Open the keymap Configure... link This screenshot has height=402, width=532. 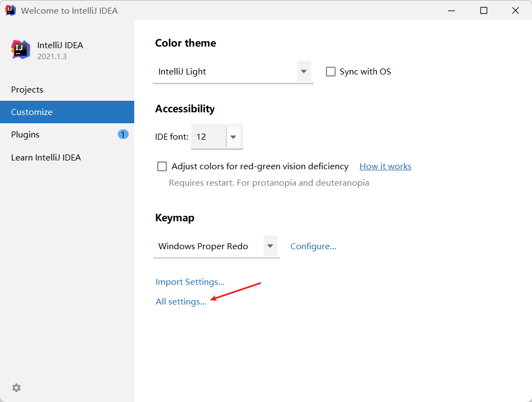[x=313, y=246]
